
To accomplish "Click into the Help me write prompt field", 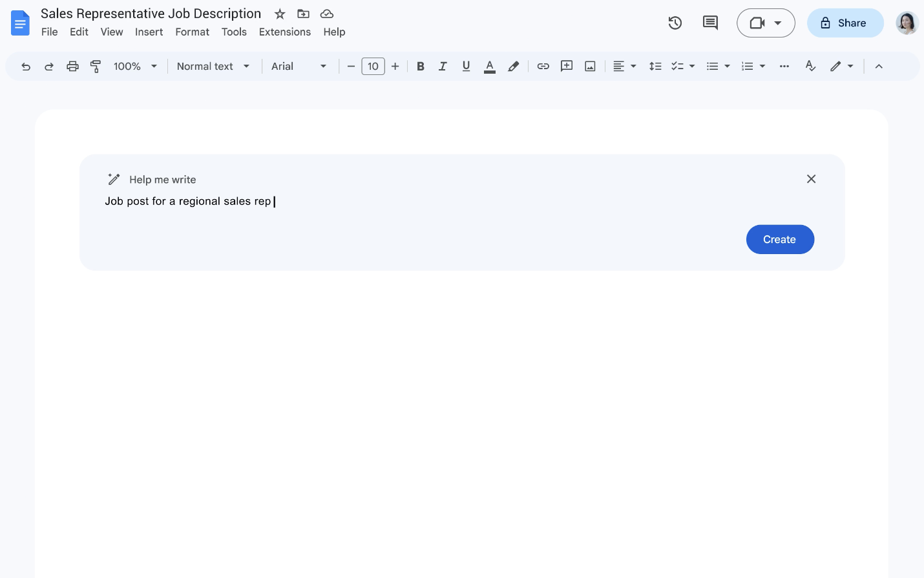I will (x=388, y=202).
